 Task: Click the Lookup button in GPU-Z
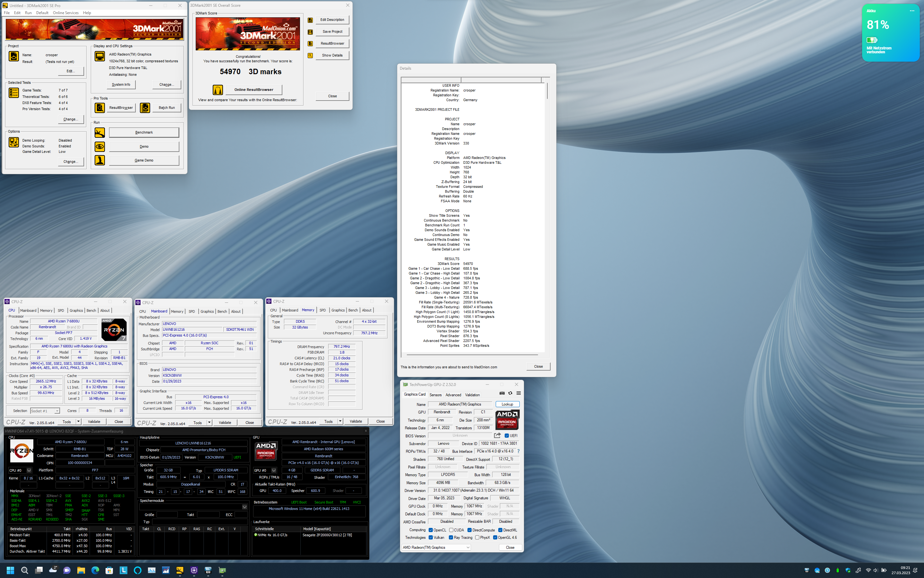(508, 404)
